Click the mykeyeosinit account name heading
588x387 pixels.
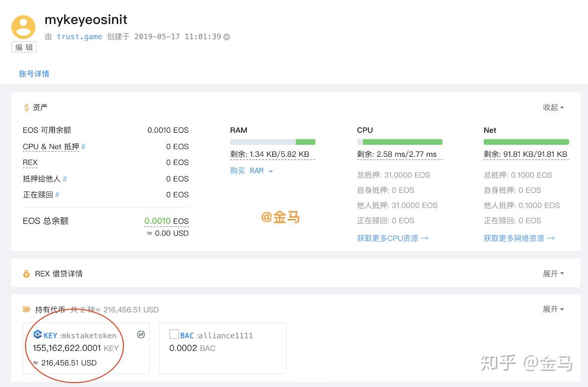[x=86, y=20]
